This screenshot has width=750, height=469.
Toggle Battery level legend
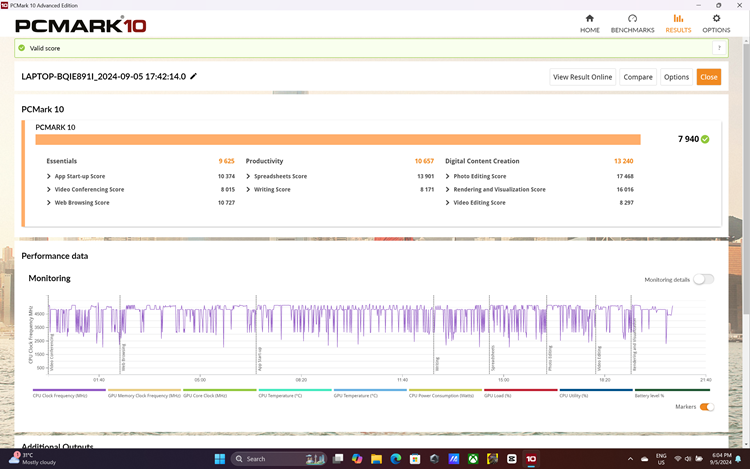pyautogui.click(x=672, y=393)
